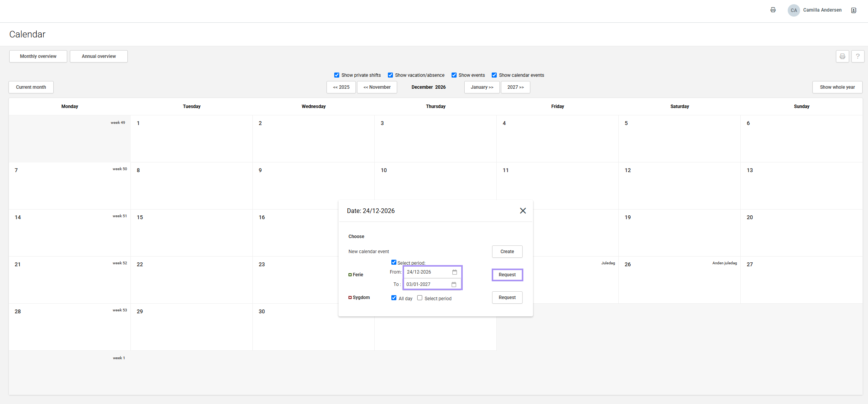This screenshot has width=868, height=404.
Task: Jump back to year 2025
Action: pyautogui.click(x=341, y=87)
